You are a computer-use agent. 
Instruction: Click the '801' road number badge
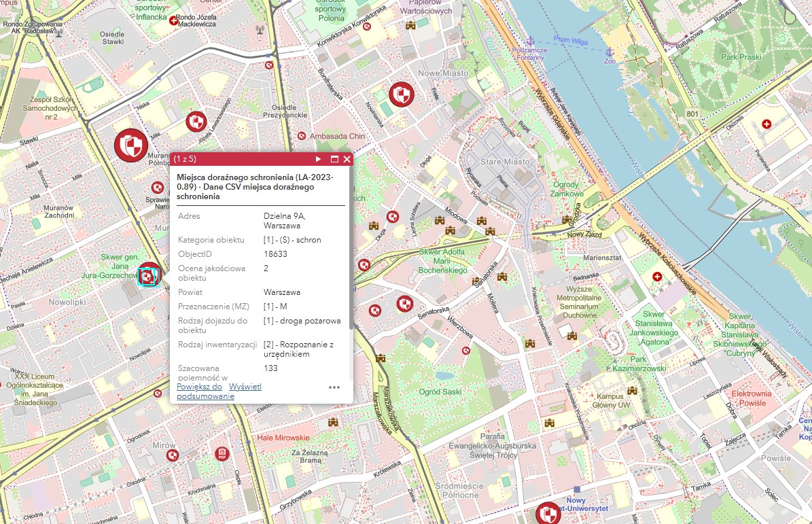[692, 114]
